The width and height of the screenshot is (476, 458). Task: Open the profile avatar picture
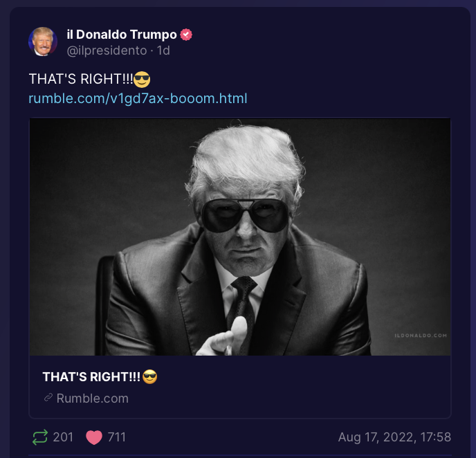point(43,42)
